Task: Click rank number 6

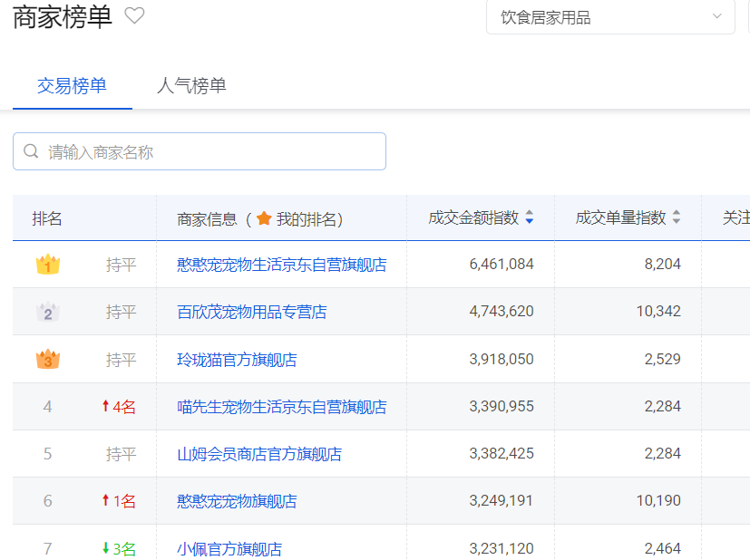Action: coord(47,501)
